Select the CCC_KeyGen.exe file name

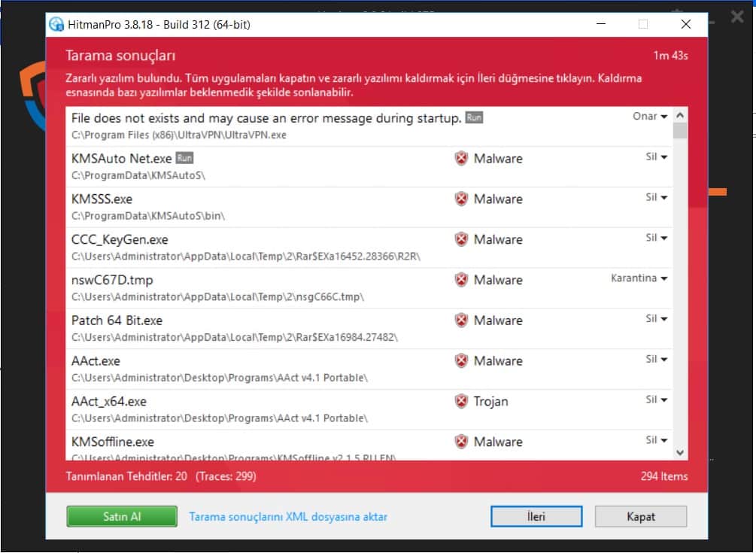120,239
